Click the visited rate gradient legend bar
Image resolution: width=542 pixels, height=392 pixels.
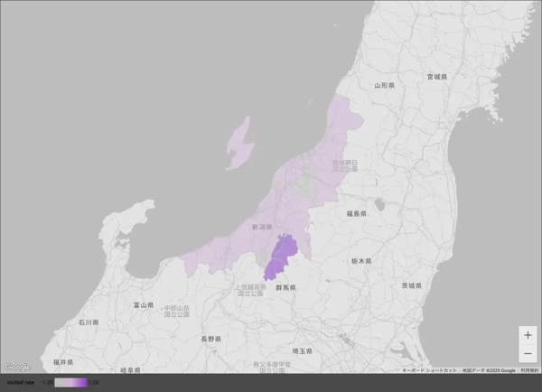pos(70,382)
